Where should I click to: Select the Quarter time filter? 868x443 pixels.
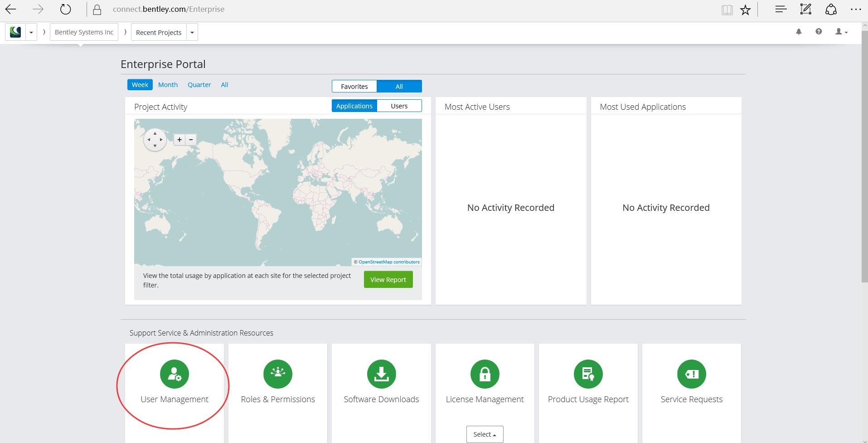199,85
